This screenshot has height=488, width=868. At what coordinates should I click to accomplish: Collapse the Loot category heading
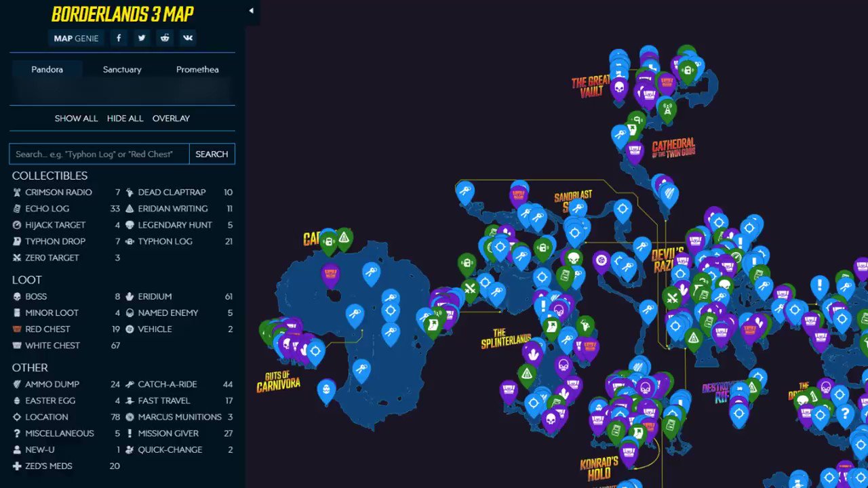(27, 280)
